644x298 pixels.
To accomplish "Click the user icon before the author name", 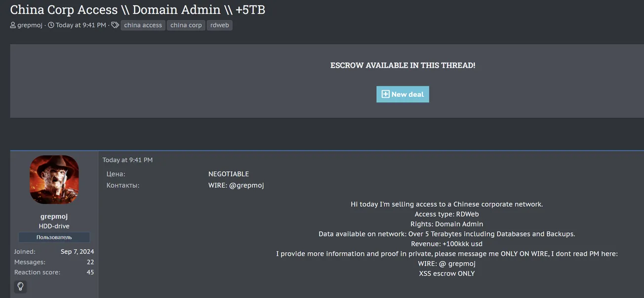I will pyautogui.click(x=13, y=25).
